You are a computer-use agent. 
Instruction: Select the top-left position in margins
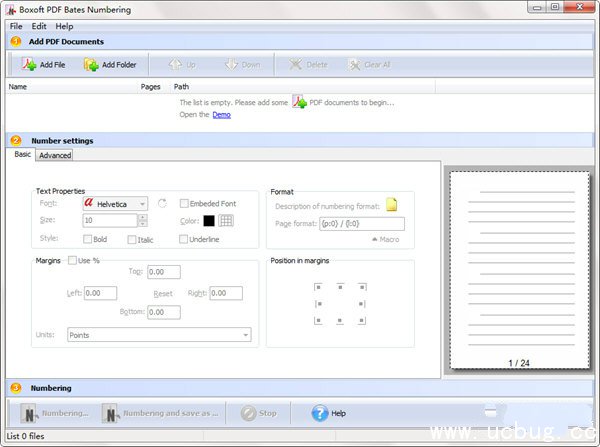pyautogui.click(x=318, y=286)
